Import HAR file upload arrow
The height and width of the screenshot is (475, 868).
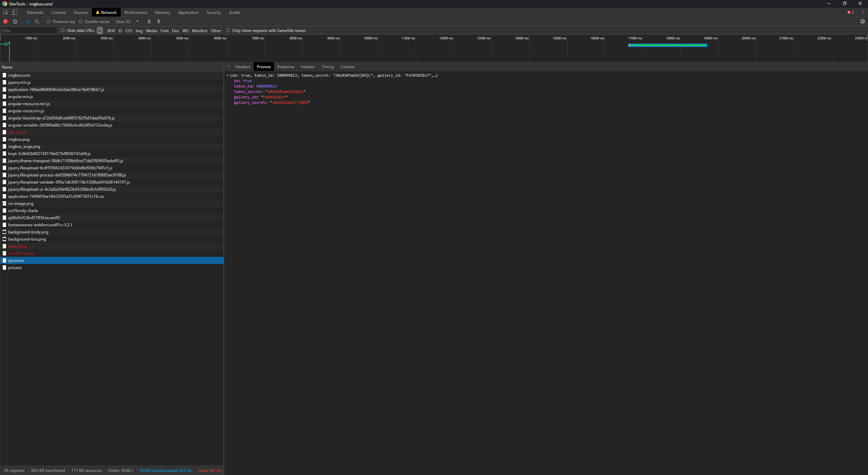(x=149, y=21)
